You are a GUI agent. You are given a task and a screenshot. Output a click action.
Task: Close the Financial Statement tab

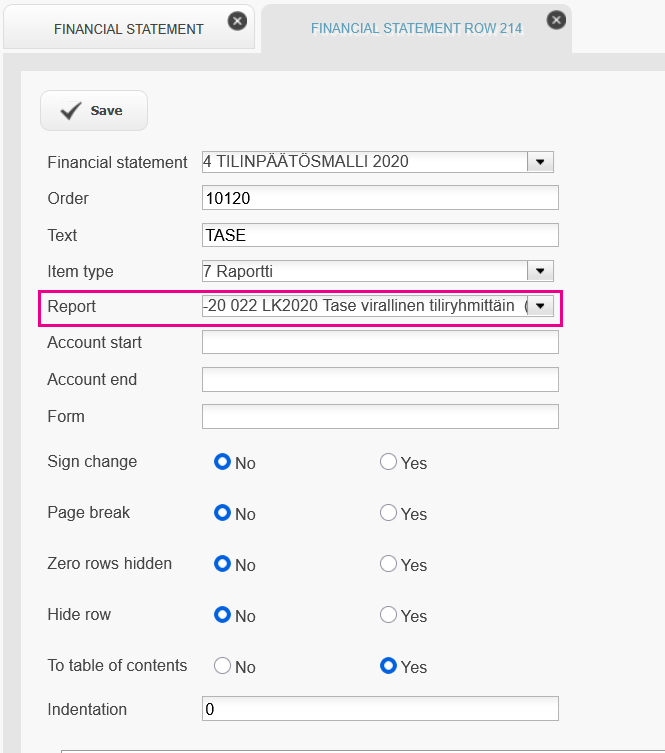click(237, 21)
